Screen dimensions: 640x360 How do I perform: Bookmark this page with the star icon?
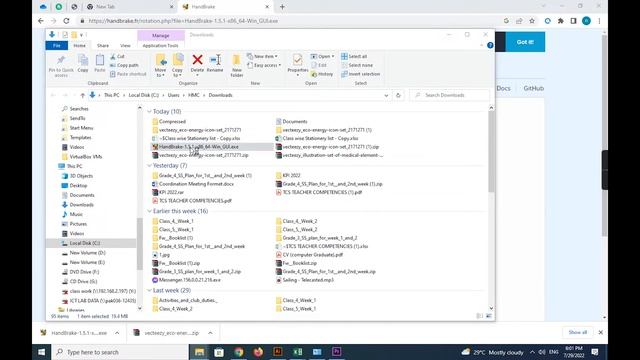pyautogui.click(x=532, y=21)
